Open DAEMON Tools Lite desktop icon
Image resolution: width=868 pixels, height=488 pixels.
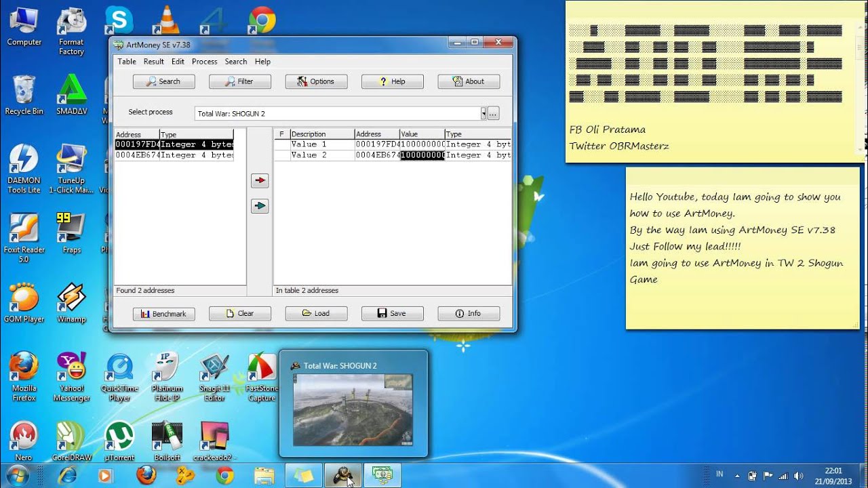[24, 169]
